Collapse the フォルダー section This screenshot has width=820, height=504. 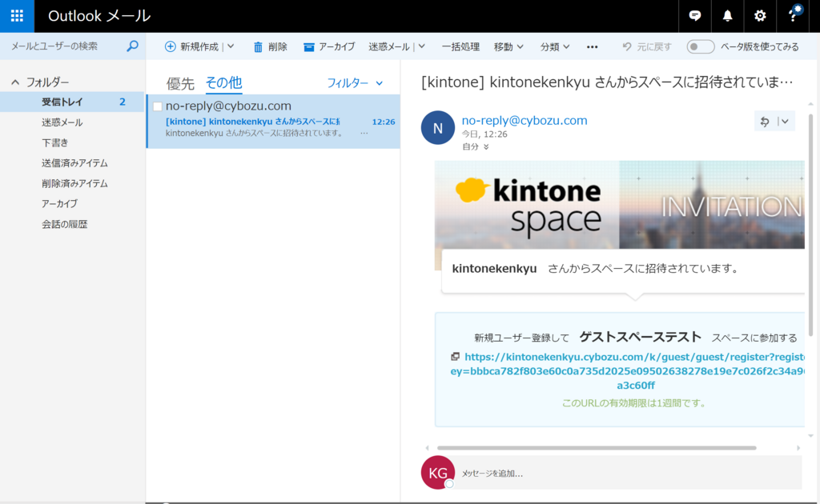[x=15, y=82]
